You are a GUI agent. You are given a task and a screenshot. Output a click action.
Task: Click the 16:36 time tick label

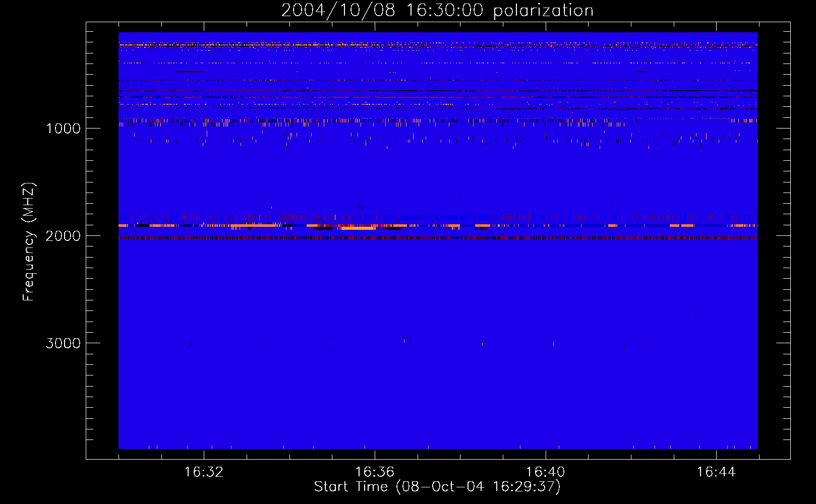pyautogui.click(x=375, y=472)
